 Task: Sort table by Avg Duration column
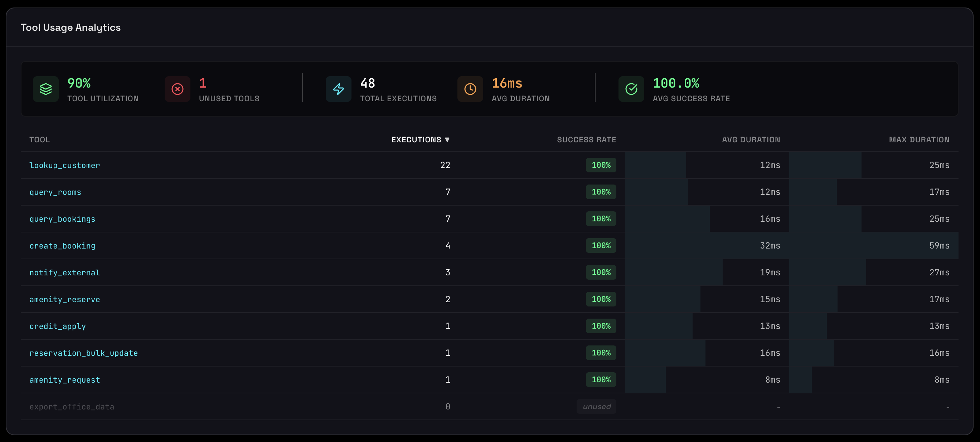click(x=751, y=139)
